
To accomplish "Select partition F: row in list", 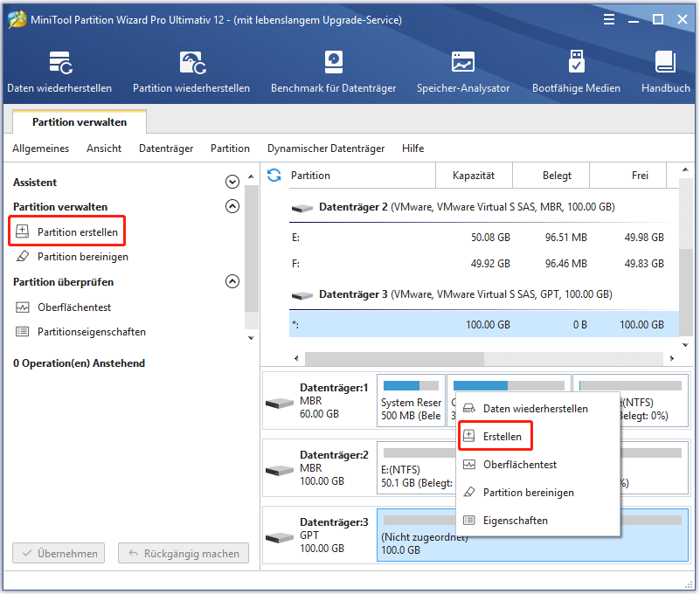I will pyautogui.click(x=484, y=264).
